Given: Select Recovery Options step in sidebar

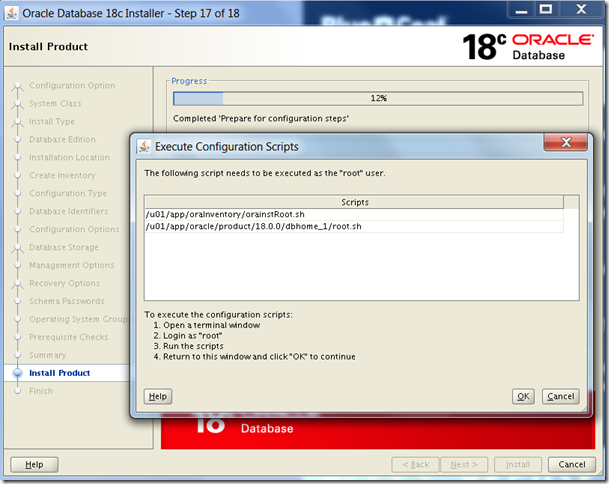Looking at the screenshot, I should pos(64,283).
